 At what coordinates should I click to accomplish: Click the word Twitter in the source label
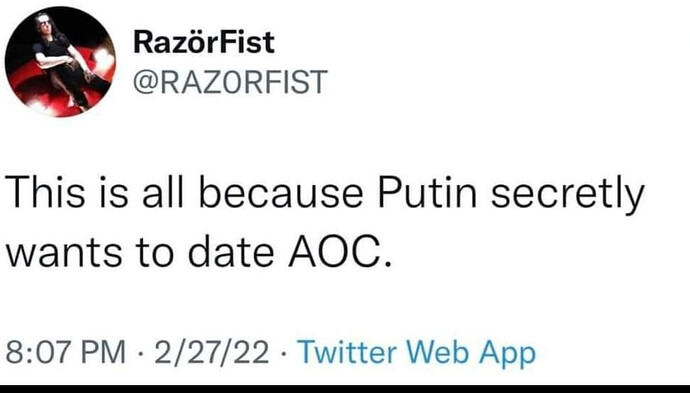click(x=347, y=353)
